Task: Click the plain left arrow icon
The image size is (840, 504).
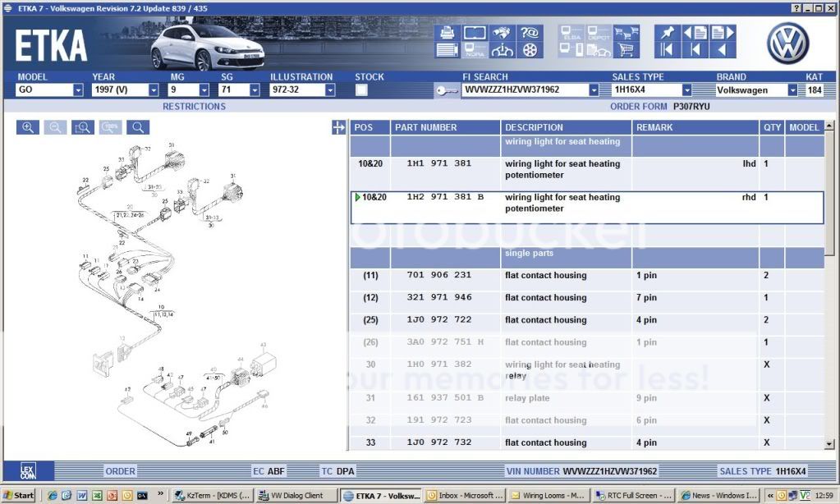Action: click(723, 50)
